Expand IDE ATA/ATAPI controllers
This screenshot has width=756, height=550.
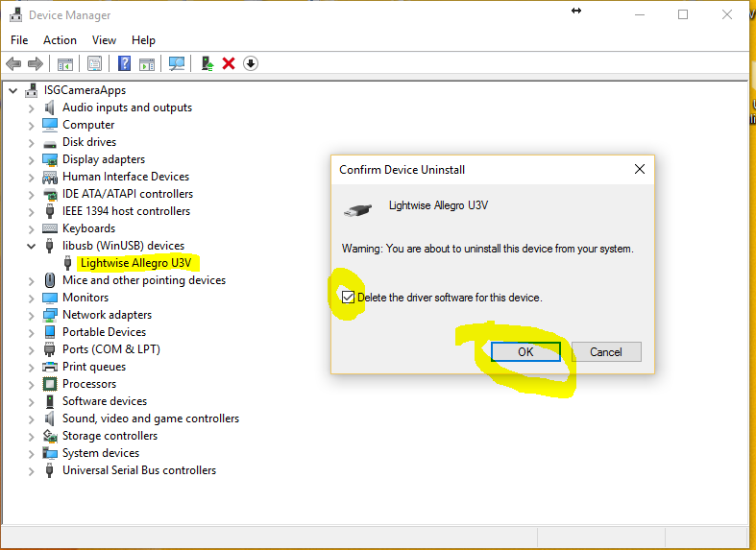32,195
